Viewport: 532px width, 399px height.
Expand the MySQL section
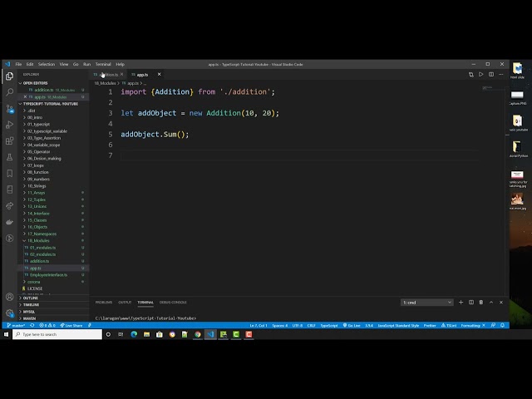coord(29,312)
